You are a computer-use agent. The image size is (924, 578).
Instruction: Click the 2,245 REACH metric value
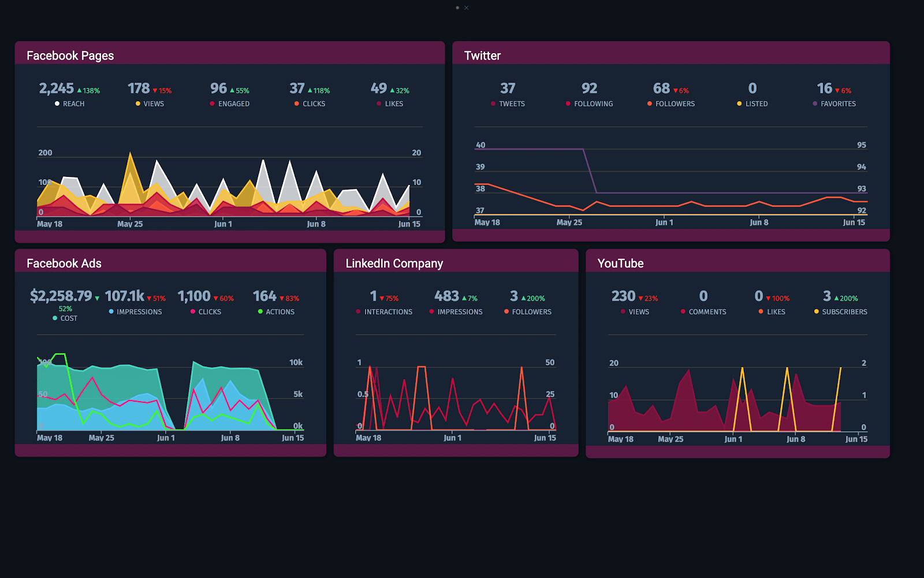pos(56,88)
